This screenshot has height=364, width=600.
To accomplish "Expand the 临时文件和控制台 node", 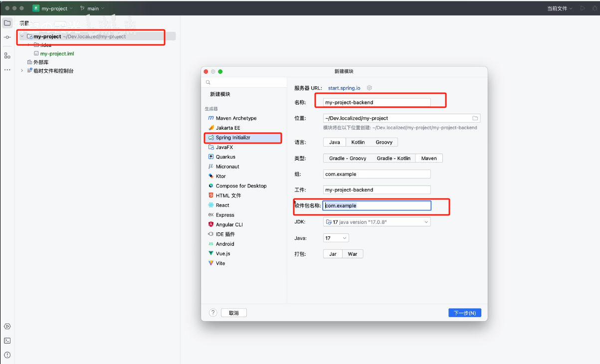I will pos(22,71).
